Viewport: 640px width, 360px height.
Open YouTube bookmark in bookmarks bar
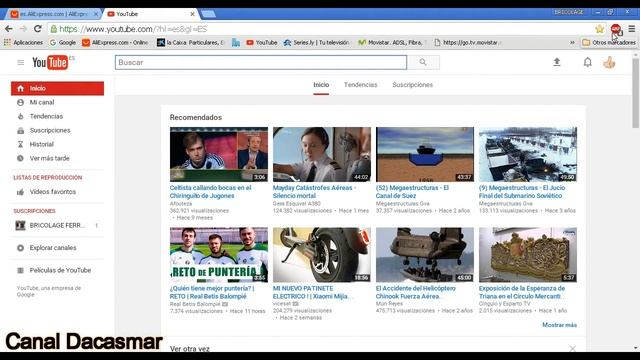coord(262,42)
